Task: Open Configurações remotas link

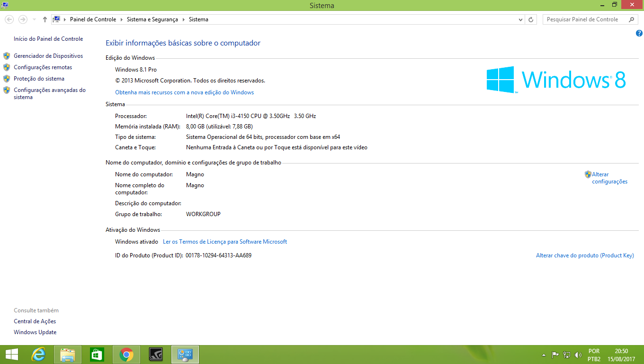Action: [x=43, y=67]
